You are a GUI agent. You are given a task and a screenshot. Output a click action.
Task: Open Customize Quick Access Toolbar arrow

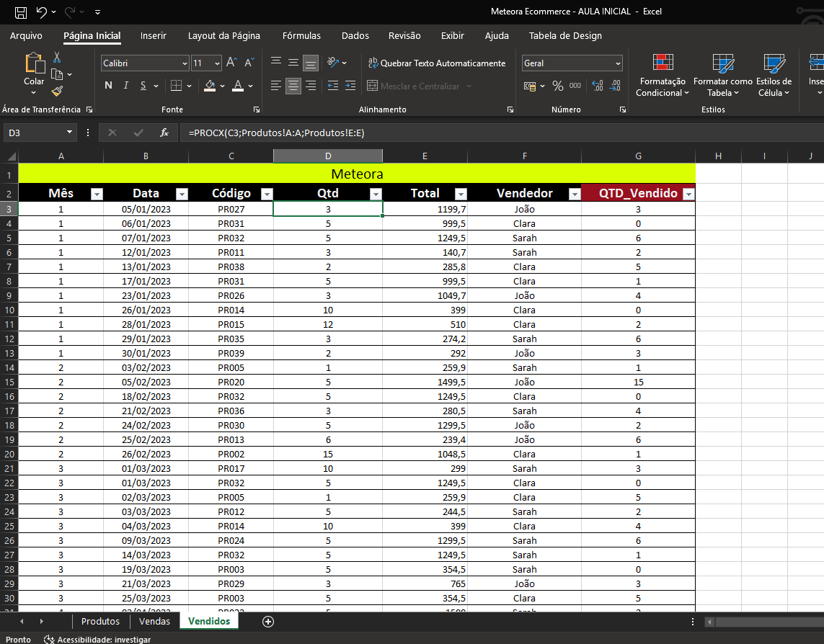coord(97,12)
